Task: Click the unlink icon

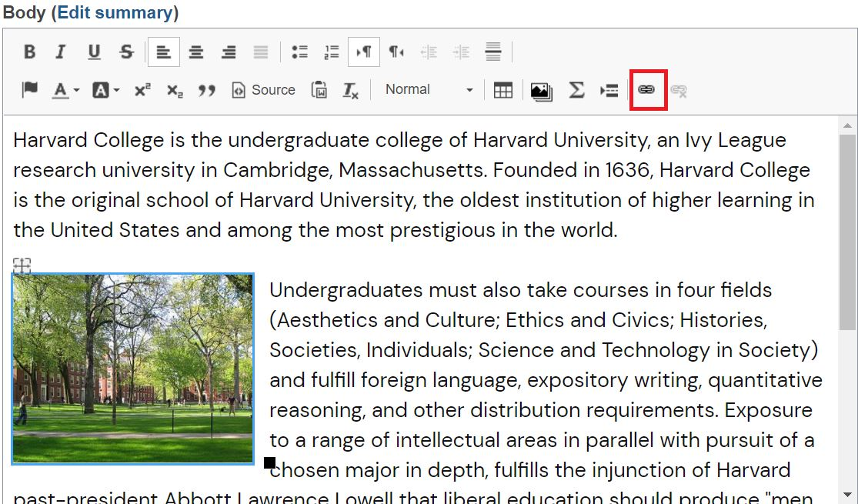Action: (x=679, y=90)
